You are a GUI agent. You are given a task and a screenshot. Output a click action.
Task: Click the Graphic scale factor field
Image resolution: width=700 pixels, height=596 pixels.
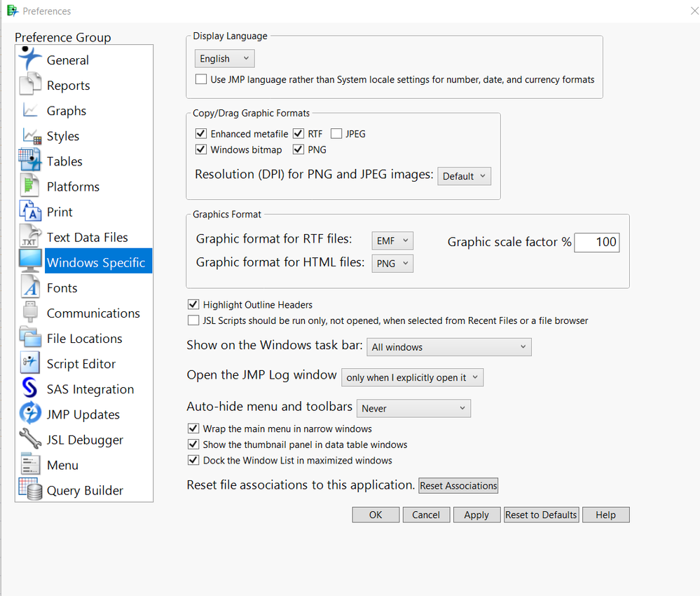pyautogui.click(x=596, y=243)
